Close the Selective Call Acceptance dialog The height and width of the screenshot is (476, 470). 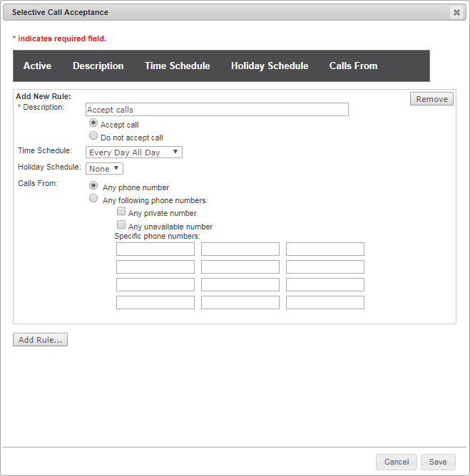[456, 12]
